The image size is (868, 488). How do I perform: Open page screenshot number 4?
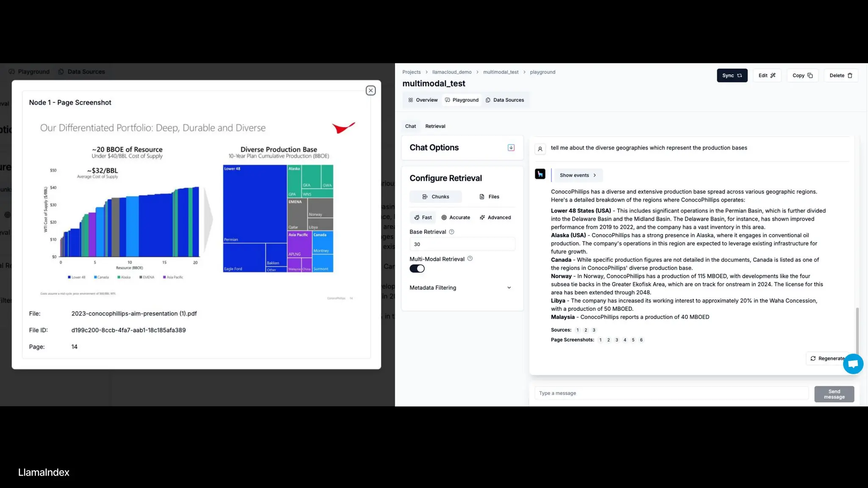click(625, 340)
